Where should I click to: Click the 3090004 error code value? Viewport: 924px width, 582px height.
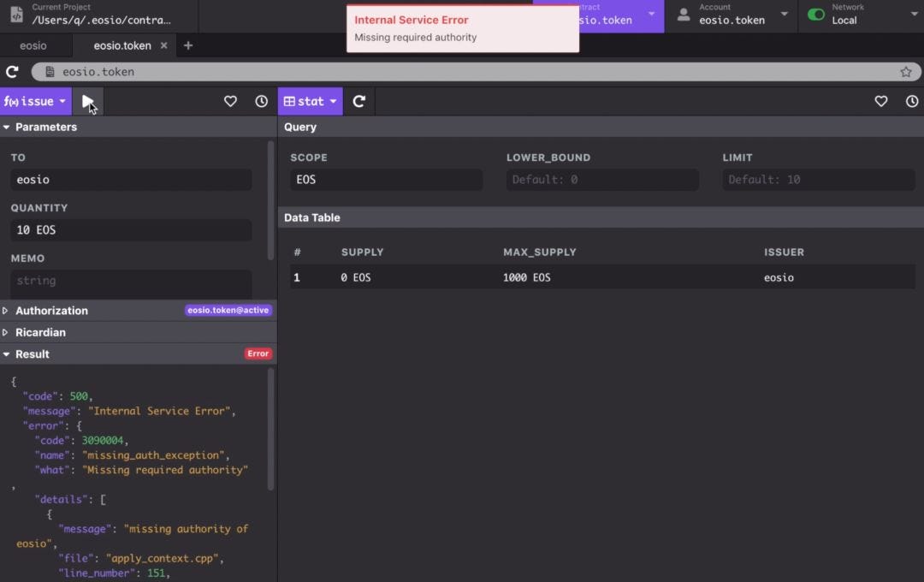(x=103, y=441)
